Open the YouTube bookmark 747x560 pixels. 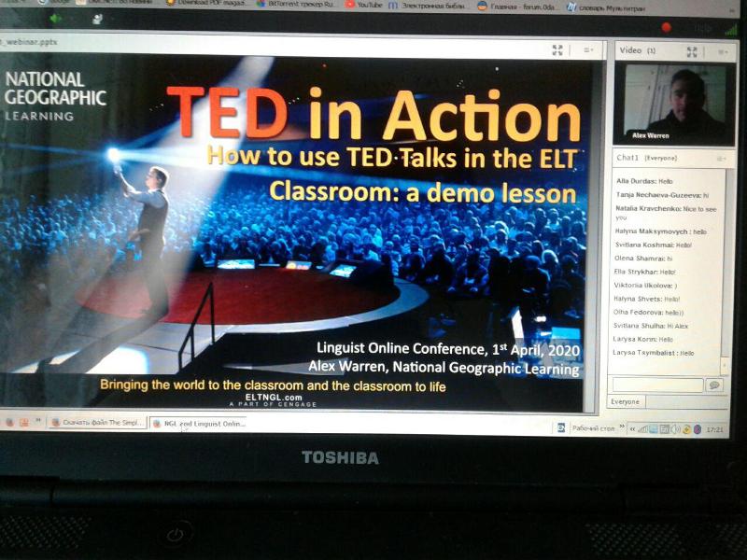click(x=363, y=5)
